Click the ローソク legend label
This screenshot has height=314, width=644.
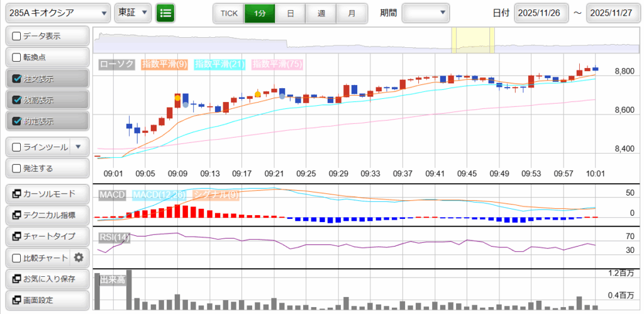click(117, 64)
